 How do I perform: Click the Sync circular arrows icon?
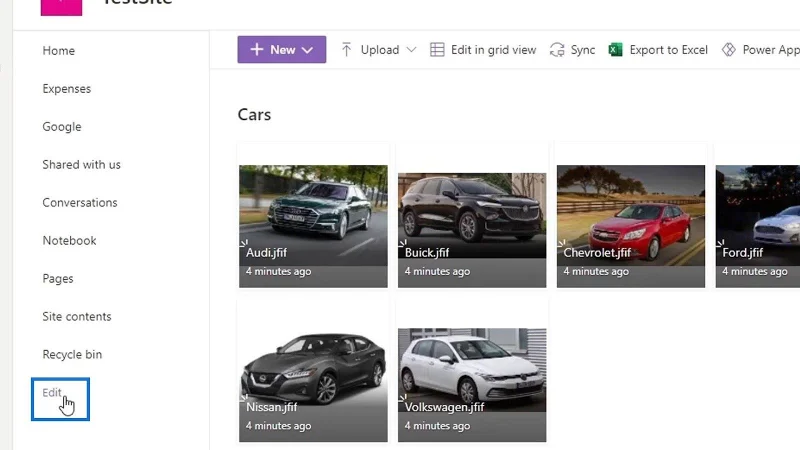557,49
